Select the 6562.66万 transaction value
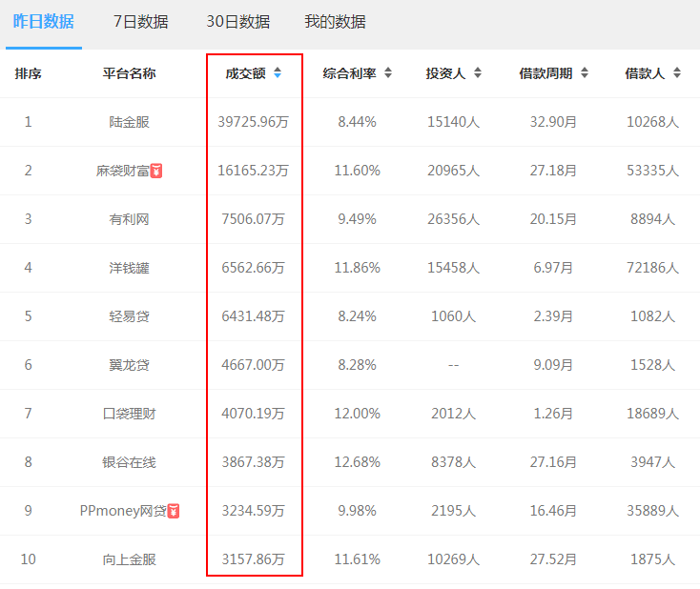 click(x=253, y=268)
